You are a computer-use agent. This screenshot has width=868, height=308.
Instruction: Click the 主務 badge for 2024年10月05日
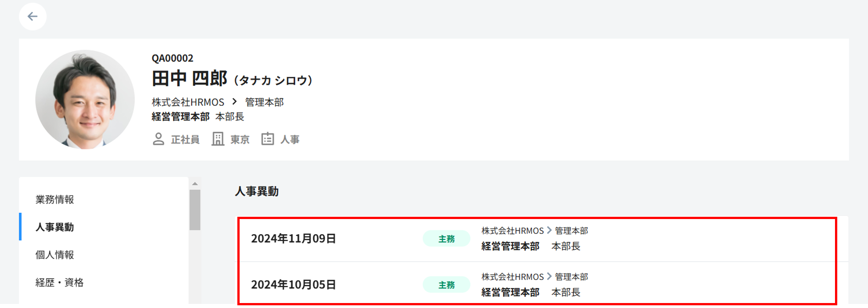click(446, 285)
